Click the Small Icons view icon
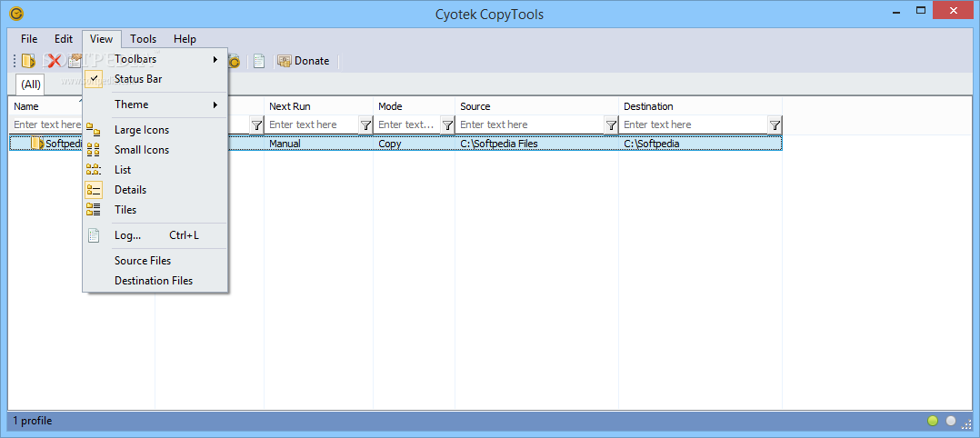Image resolution: width=980 pixels, height=438 pixels. (x=93, y=150)
